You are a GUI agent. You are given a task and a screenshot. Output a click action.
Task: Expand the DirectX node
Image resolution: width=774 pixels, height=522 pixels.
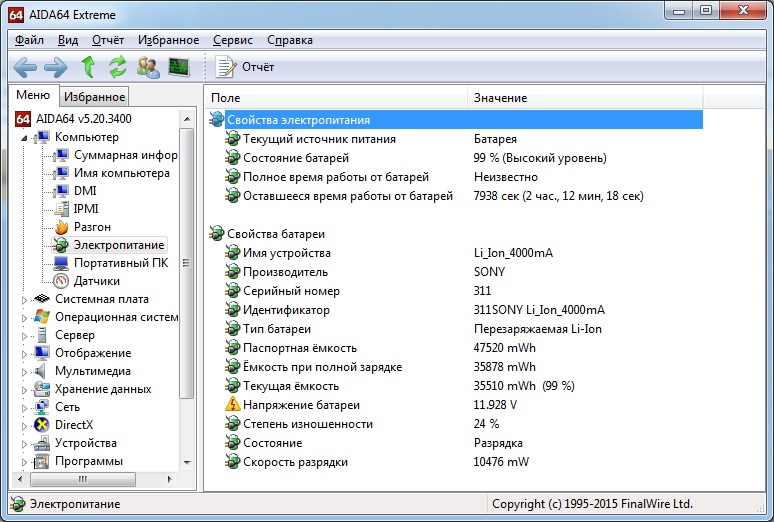coord(24,426)
